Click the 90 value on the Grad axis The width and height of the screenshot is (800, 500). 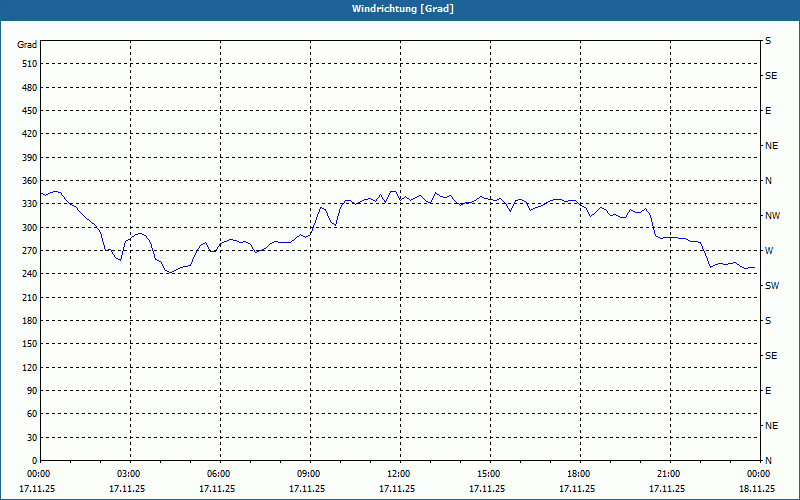(x=32, y=391)
